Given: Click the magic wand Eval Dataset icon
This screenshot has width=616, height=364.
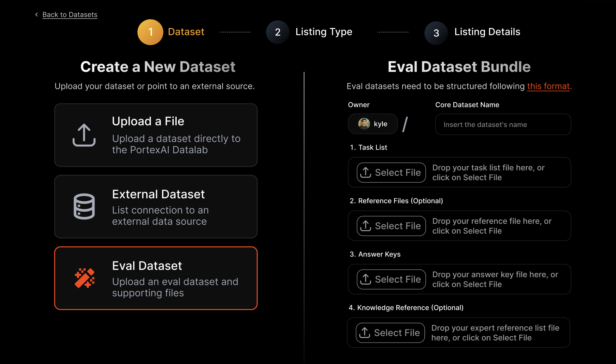Looking at the screenshot, I should point(84,278).
